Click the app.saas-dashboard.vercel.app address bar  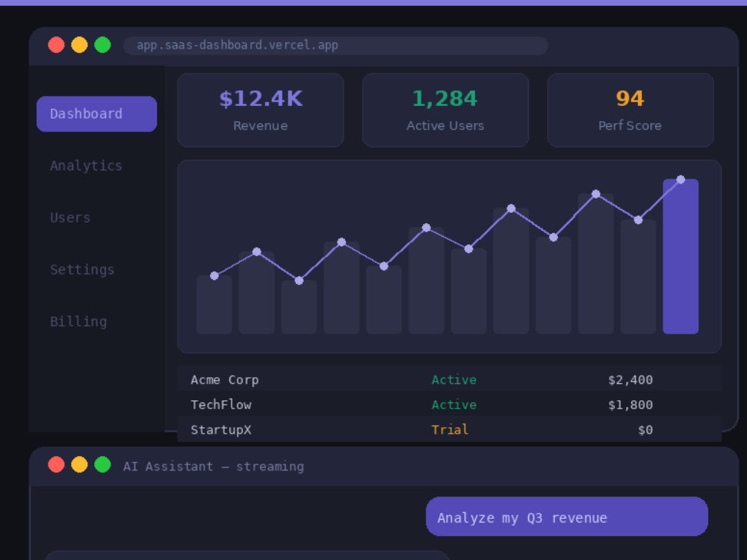(335, 46)
